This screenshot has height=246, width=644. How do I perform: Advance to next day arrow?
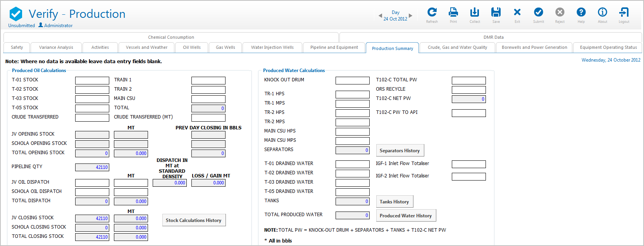point(411,16)
